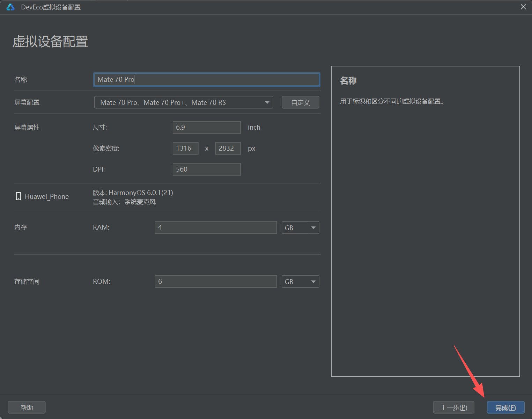Click the DevEco logo icon in title bar
Screen dimensions: 532x419
pyautogui.click(x=10, y=7)
